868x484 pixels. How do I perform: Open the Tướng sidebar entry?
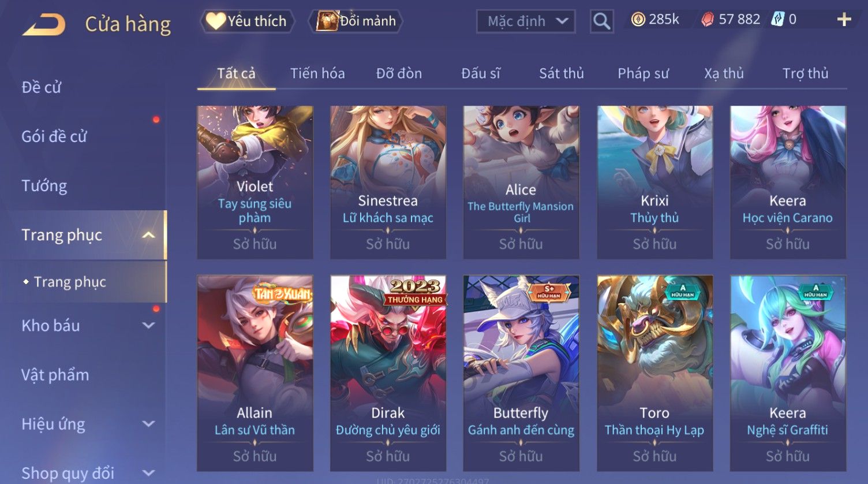pos(44,186)
